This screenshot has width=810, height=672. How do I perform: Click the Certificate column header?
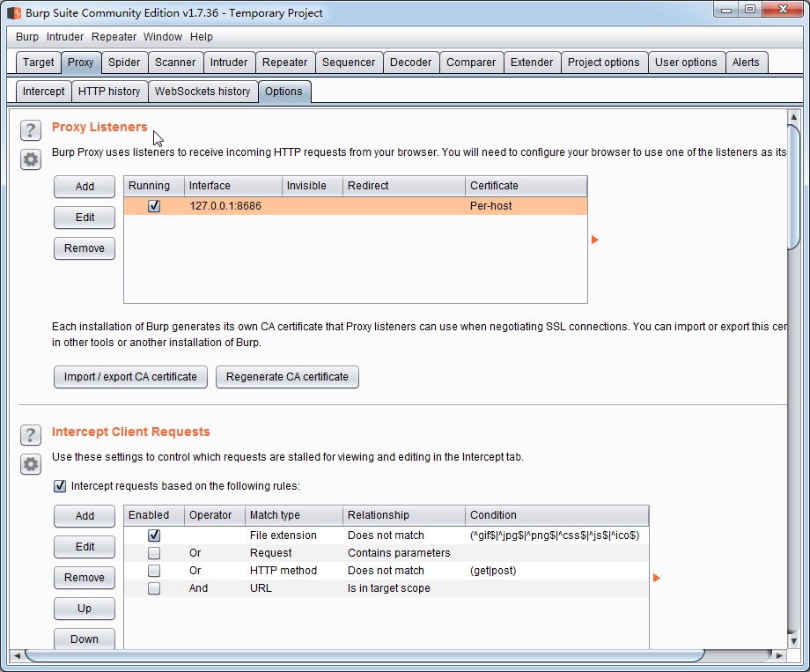(x=526, y=186)
